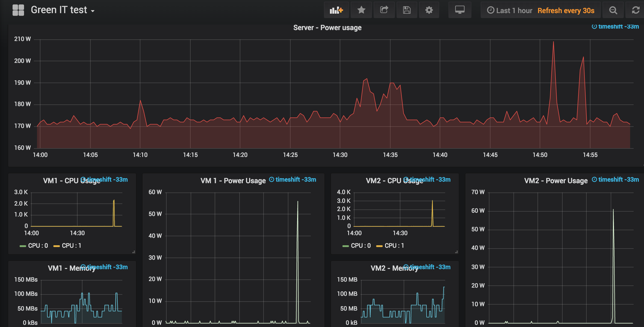Viewport: 644px width, 327px height.
Task: Click VM1 CPU Usage panel resize handle
Action: 134,252
